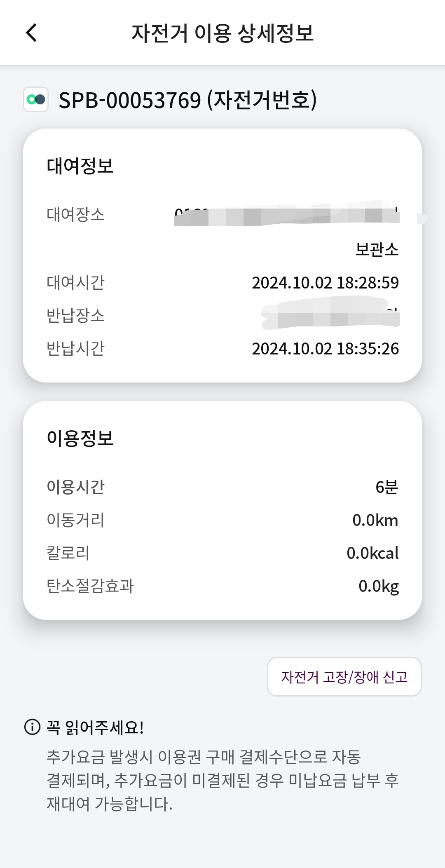
Task: Tap the 탄소절감효과 label
Action: (x=90, y=586)
